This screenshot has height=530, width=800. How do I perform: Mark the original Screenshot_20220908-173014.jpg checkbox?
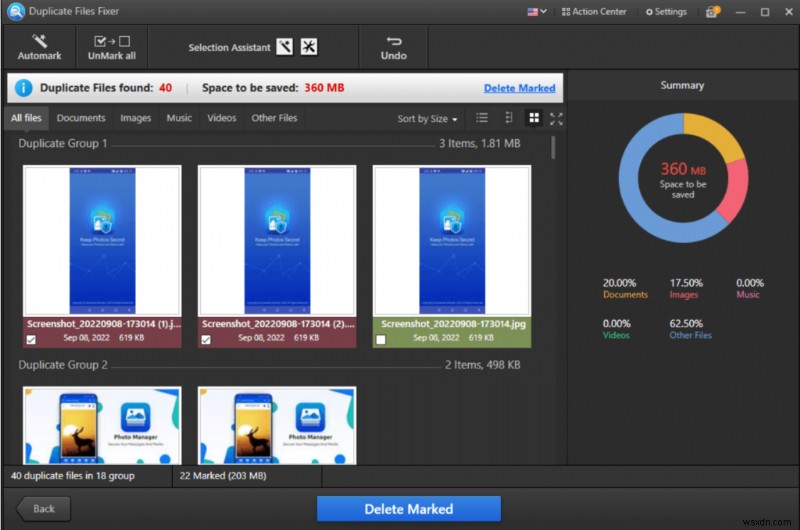point(381,340)
